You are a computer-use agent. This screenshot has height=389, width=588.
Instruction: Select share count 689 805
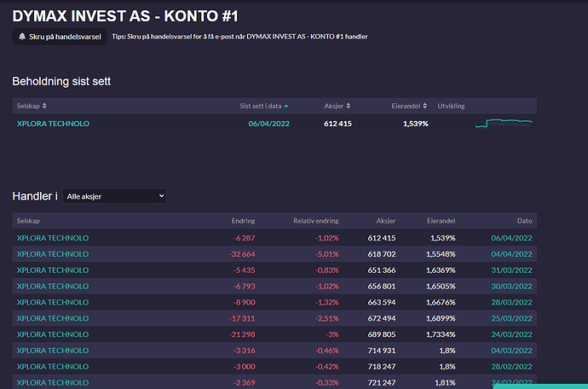[x=382, y=334]
